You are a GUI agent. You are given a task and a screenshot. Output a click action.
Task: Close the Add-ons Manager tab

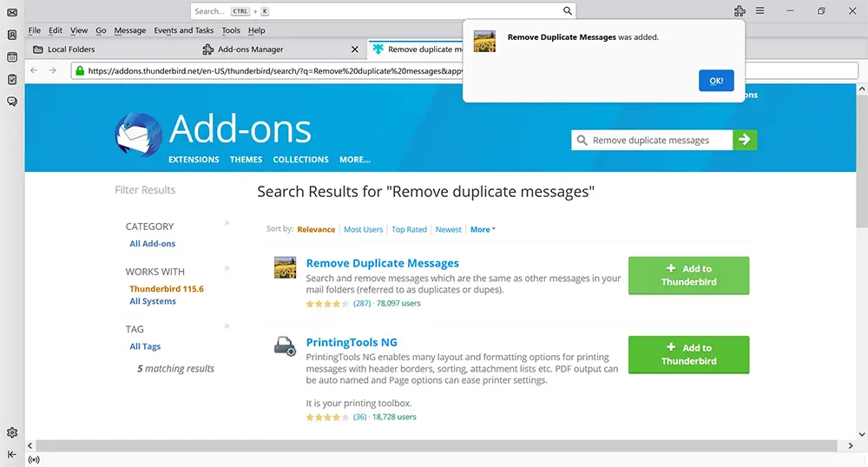pos(355,49)
